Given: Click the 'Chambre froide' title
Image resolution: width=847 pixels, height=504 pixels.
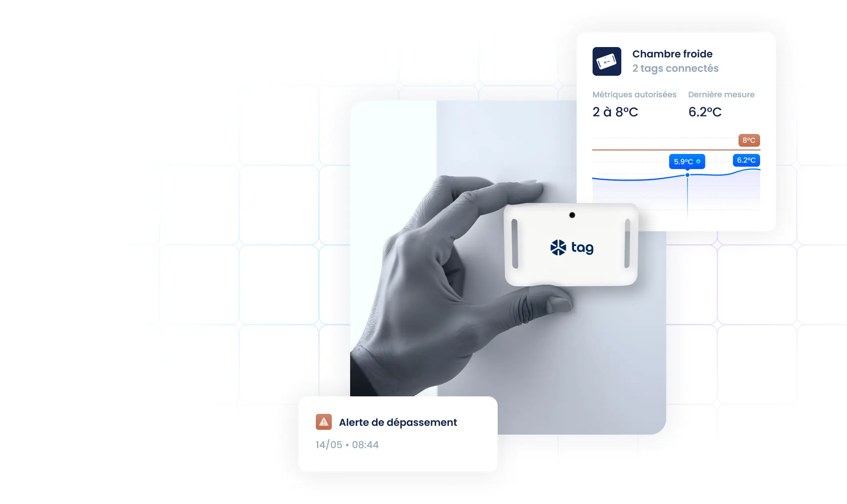Looking at the screenshot, I should [x=672, y=54].
